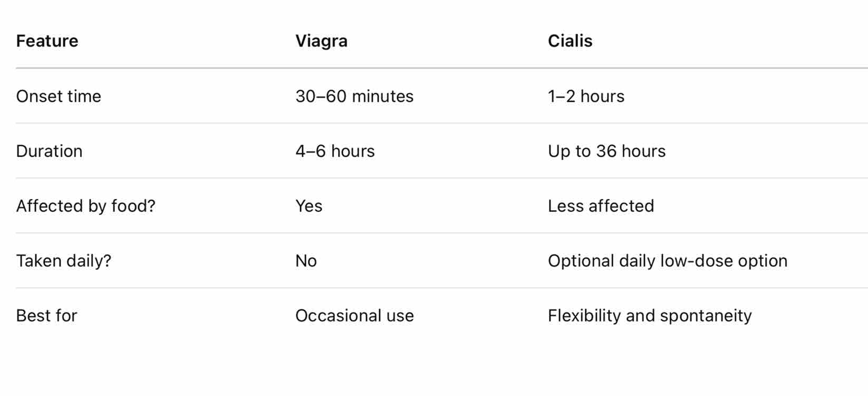
Task: Select the Onset time row label
Action: 59,96
